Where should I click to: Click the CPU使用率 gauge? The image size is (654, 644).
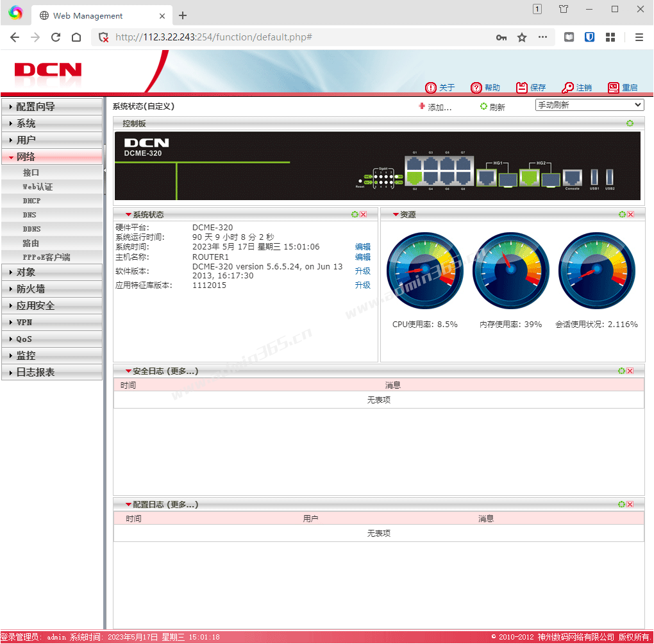(x=425, y=271)
